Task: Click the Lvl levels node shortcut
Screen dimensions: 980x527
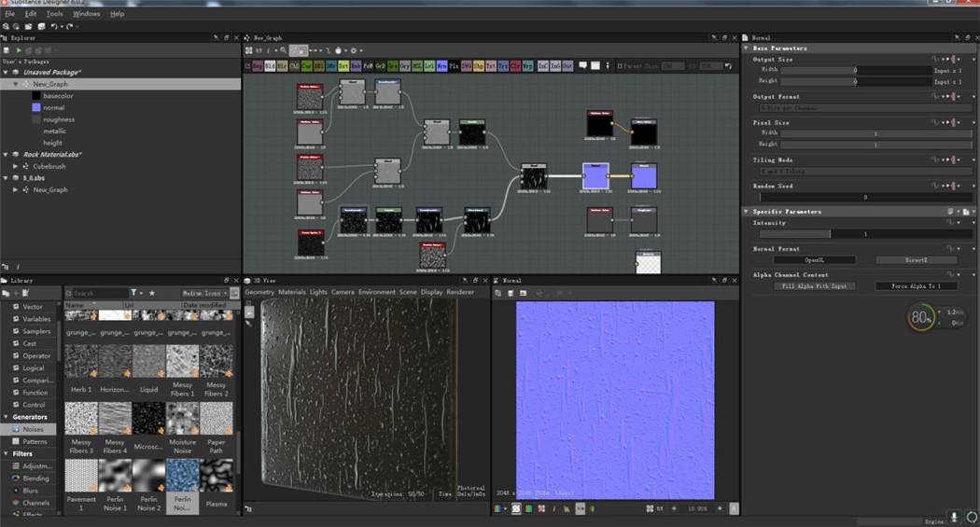Action: click(429, 65)
